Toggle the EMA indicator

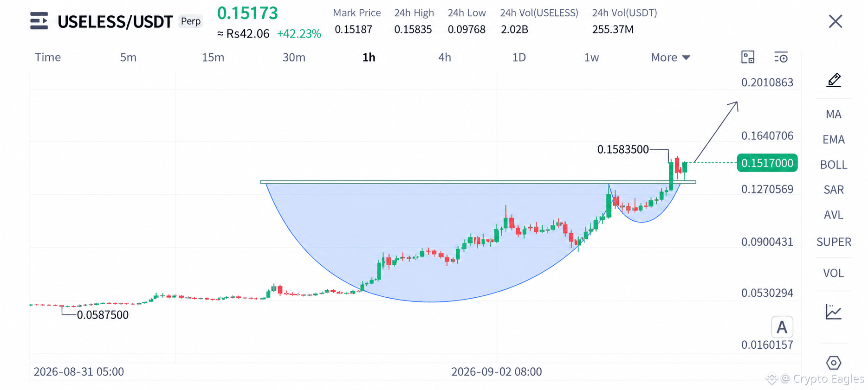click(x=834, y=140)
